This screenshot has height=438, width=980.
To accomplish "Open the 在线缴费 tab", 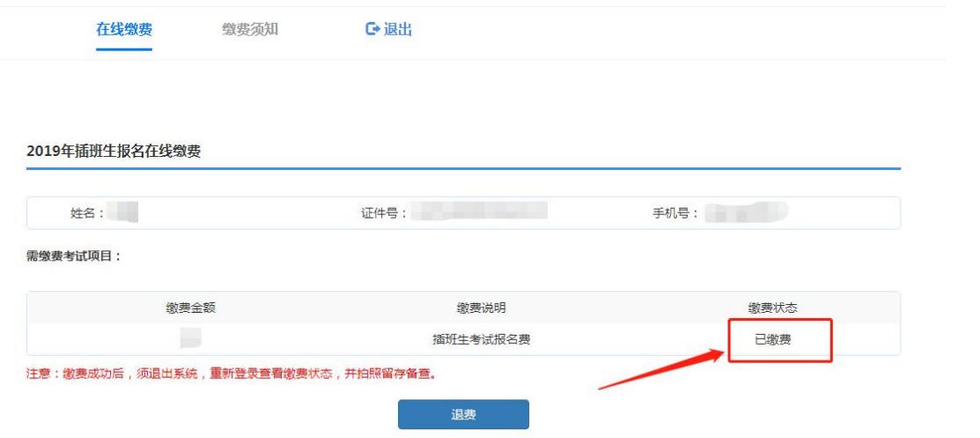I will pos(124,29).
